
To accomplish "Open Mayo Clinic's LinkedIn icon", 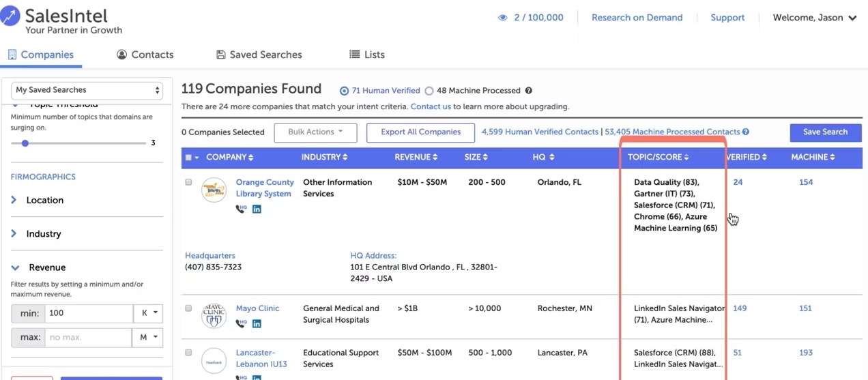I will coord(257,324).
